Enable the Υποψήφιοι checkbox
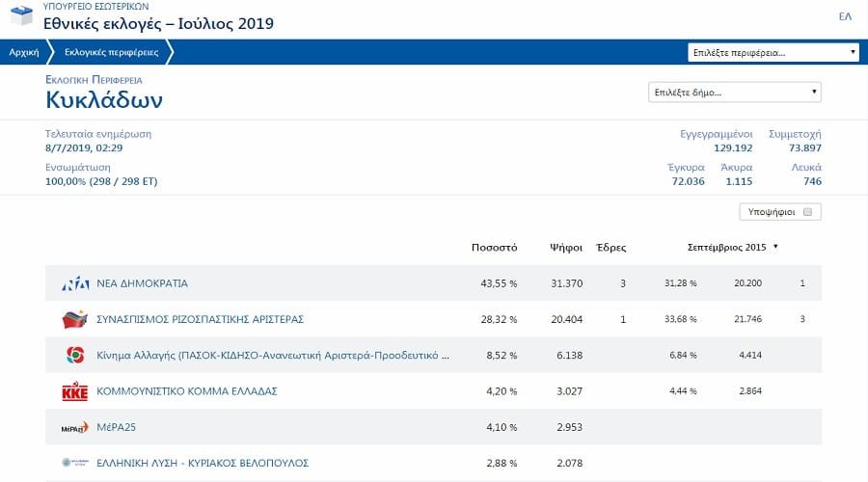The width and height of the screenshot is (868, 482). click(x=807, y=212)
